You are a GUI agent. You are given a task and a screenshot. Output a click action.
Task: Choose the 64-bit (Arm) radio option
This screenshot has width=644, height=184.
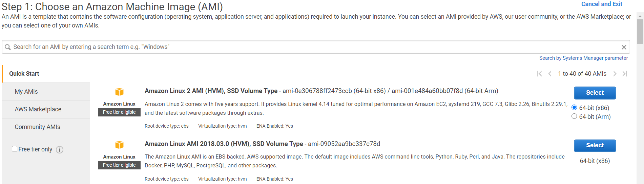click(574, 116)
